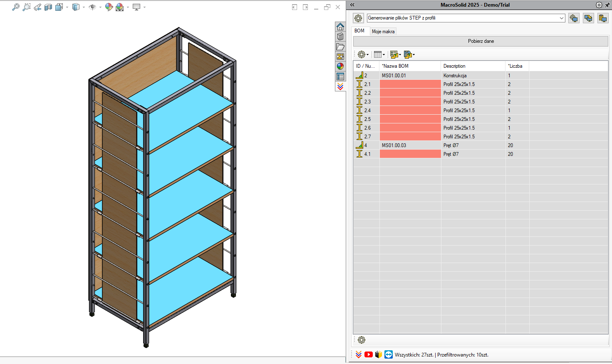Click the Previous View icon
The width and height of the screenshot is (612, 364).
pyautogui.click(x=37, y=7)
